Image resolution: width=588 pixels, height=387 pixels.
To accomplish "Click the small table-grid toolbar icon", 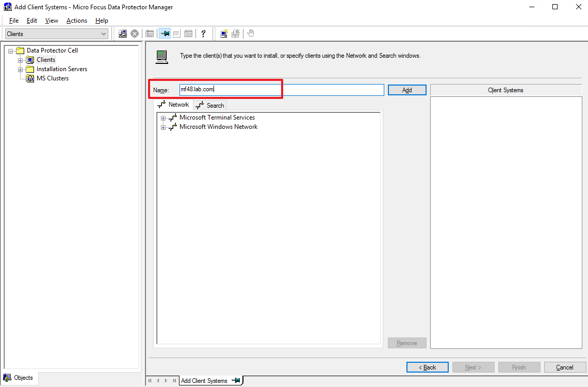I will point(176,33).
